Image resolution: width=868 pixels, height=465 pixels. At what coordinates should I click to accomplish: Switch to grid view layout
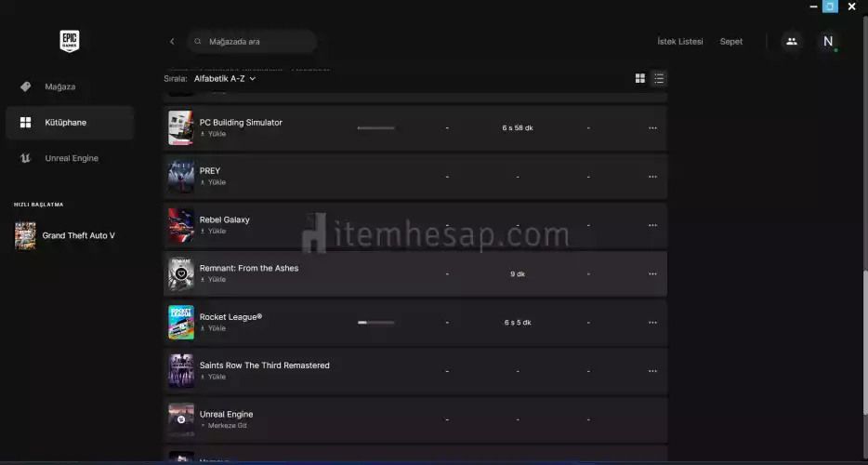pyautogui.click(x=640, y=79)
